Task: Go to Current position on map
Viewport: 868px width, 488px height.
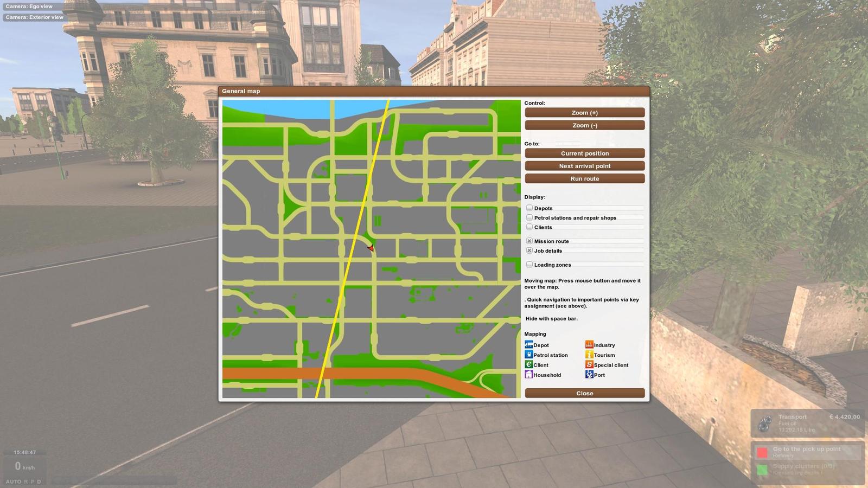Action: tap(584, 153)
